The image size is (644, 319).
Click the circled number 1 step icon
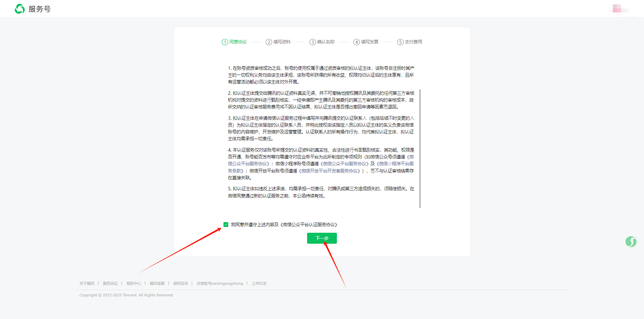coord(225,42)
